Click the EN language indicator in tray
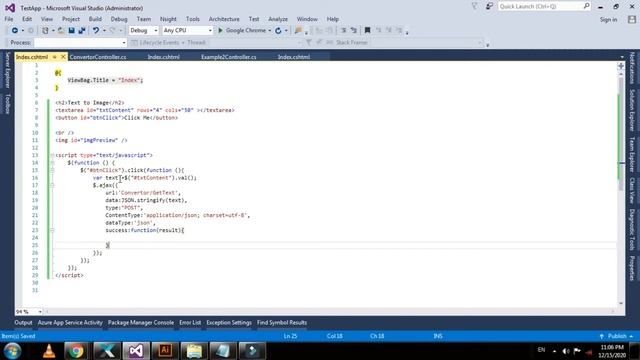The height and width of the screenshot is (360, 640). tap(541, 350)
